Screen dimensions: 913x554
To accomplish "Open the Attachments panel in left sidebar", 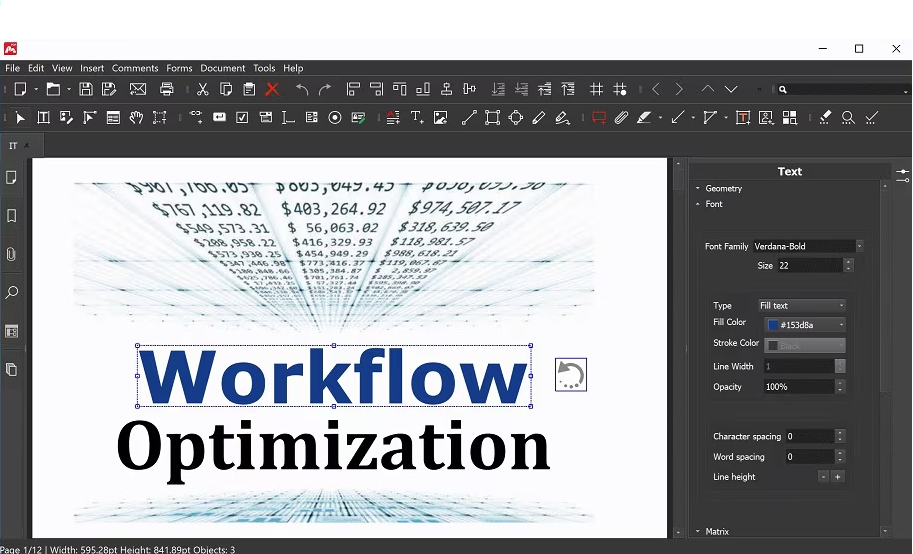I will (x=11, y=255).
